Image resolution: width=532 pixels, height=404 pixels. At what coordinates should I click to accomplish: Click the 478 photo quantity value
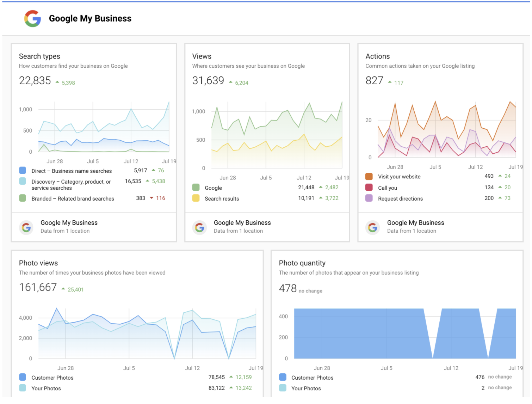point(288,288)
